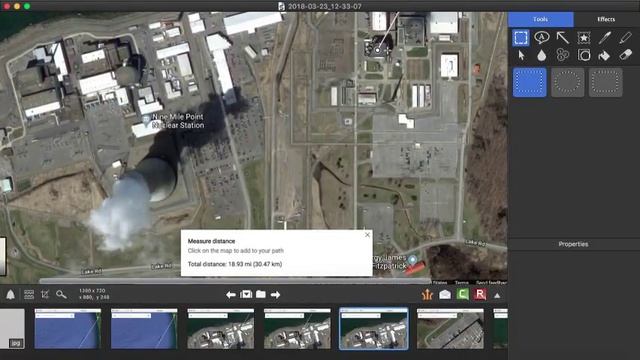The width and height of the screenshot is (640, 360).
Task: Click the open folder icon
Action: [261, 294]
